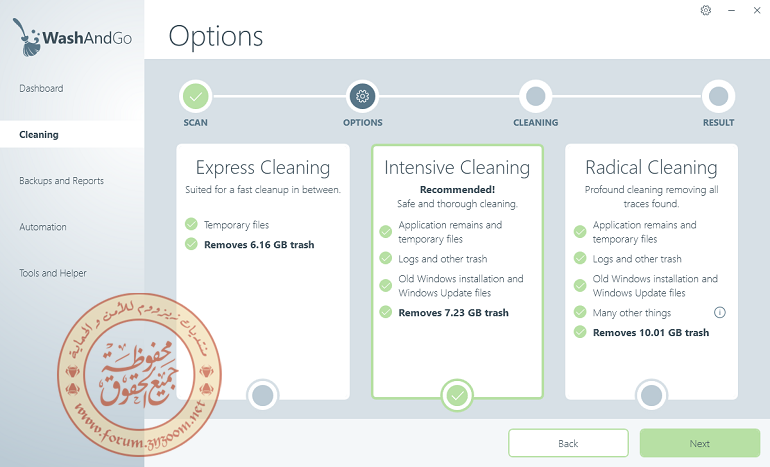Click the WashAndGo broom logo
The width and height of the screenshot is (770, 467).
[x=27, y=37]
